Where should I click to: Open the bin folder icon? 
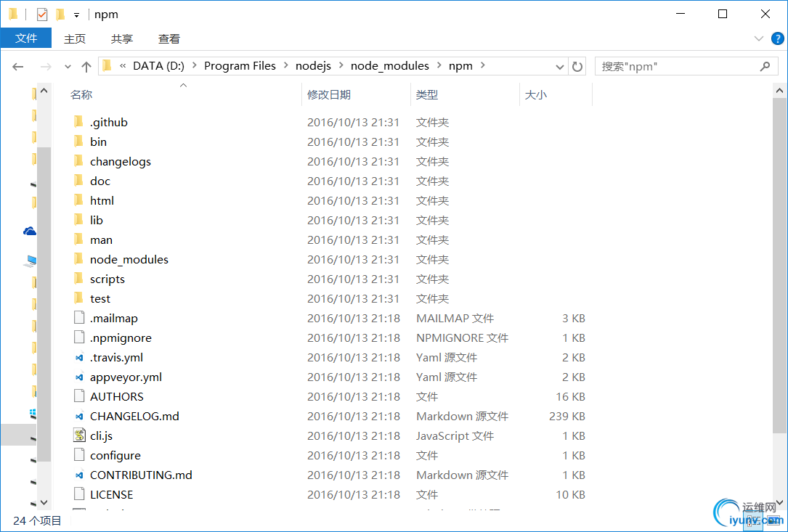coord(79,142)
